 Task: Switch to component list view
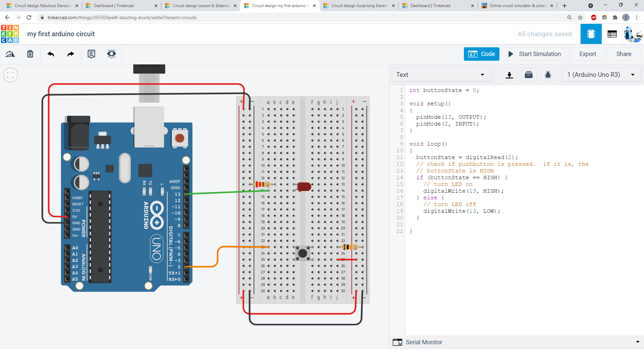tap(612, 34)
